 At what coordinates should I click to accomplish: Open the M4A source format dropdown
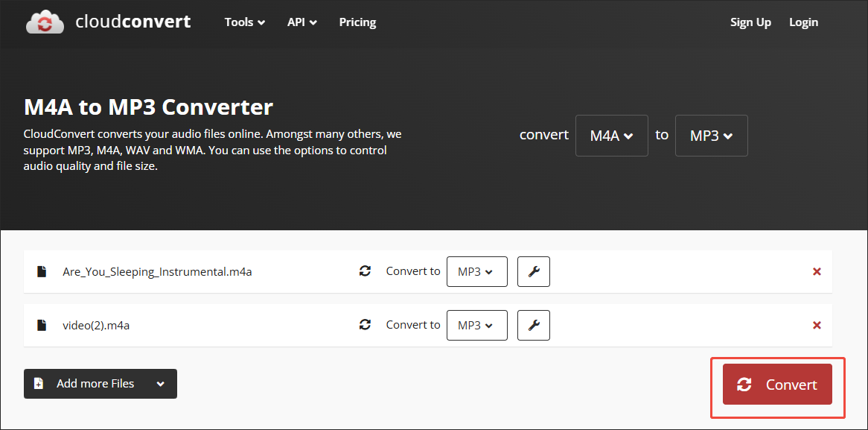coord(612,136)
